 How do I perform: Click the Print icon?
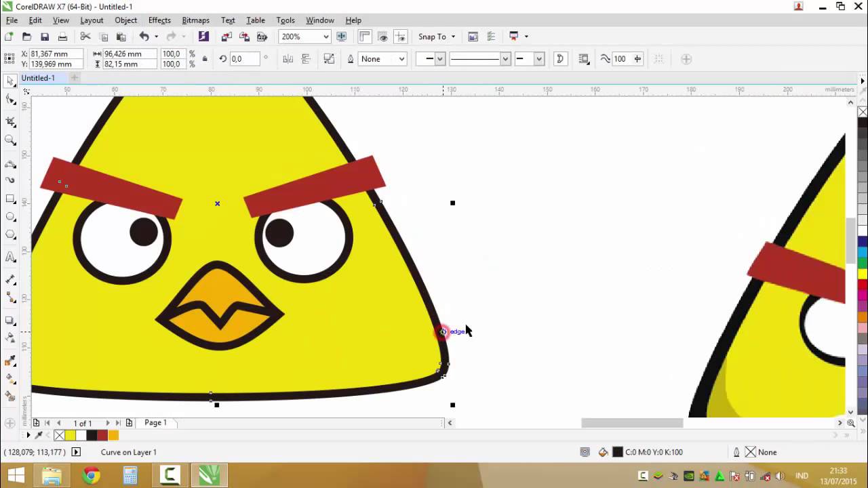pos(62,37)
